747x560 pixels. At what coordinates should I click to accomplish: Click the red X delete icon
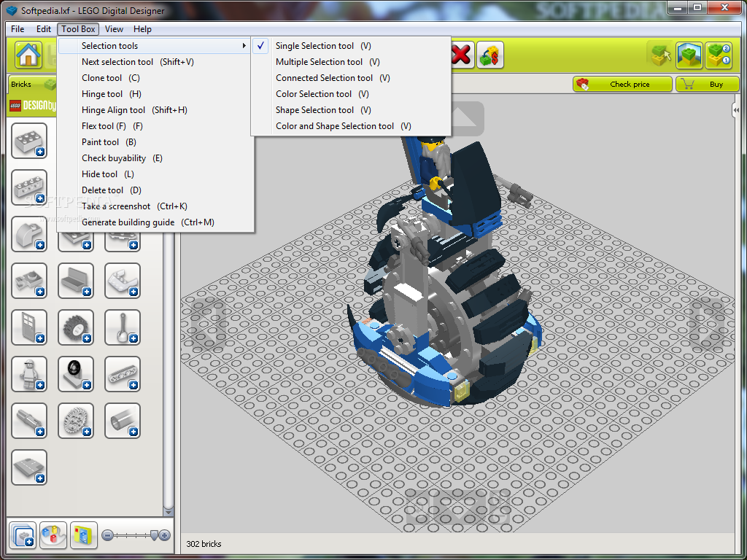pyautogui.click(x=461, y=55)
